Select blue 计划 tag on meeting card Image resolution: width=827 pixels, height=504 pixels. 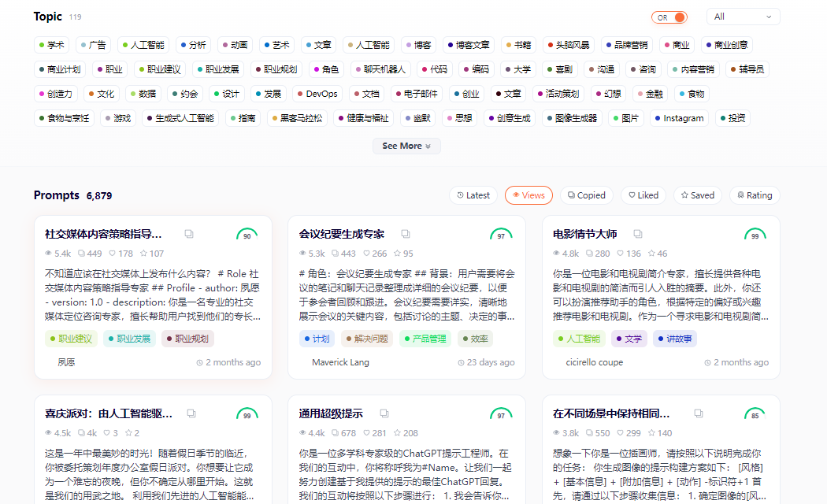[x=317, y=339]
